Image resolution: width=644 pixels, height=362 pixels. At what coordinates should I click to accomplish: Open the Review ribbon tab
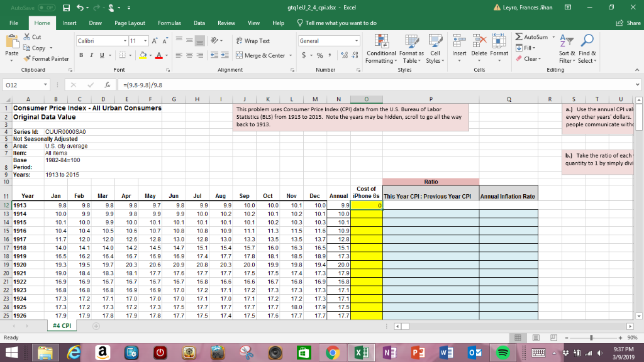226,23
